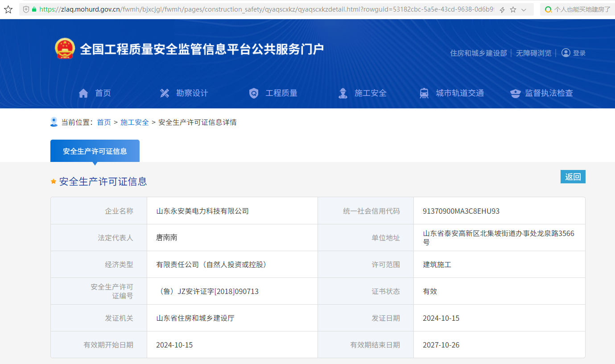Click the green search engine icon
This screenshot has height=364, width=615.
(x=548, y=9)
